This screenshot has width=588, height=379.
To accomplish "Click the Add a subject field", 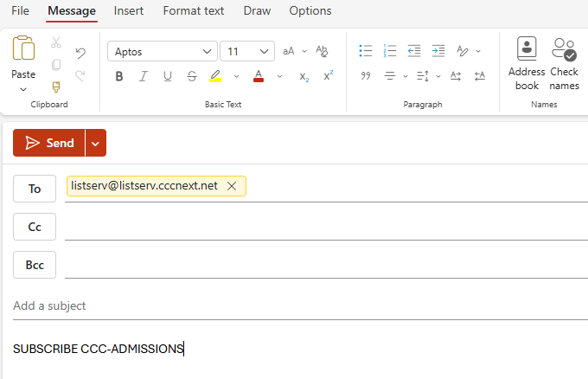I will click(300, 305).
